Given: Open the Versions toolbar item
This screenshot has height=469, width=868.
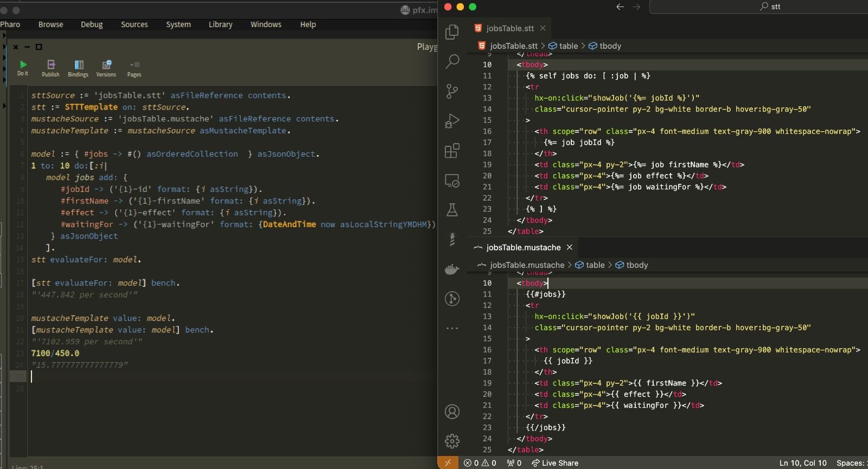Looking at the screenshot, I should [x=106, y=68].
